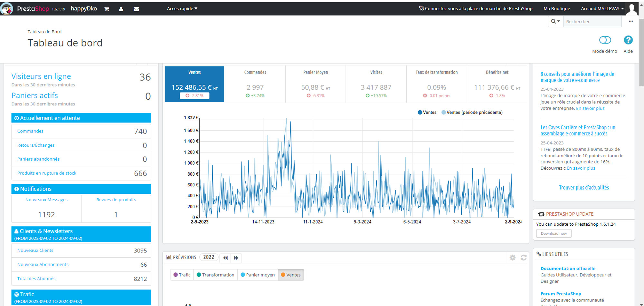Image resolution: width=644 pixels, height=306 pixels.
Task: Go to previous forecast year
Action: 225,258
